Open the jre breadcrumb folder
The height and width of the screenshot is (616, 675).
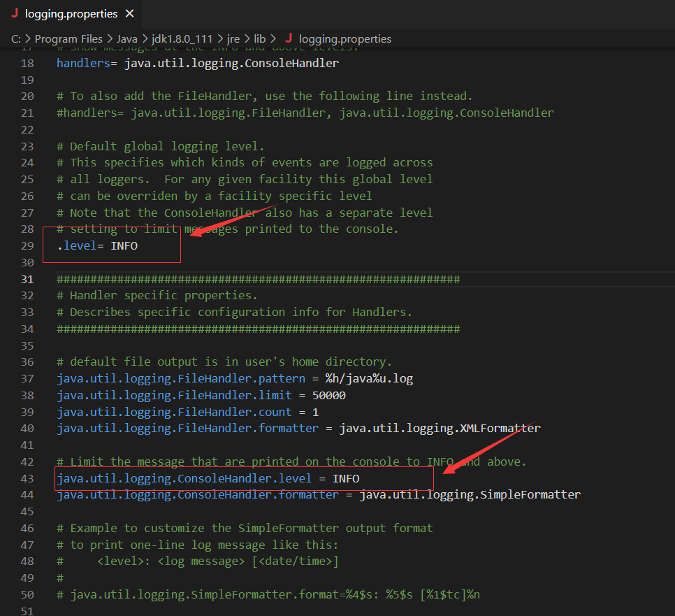tap(233, 39)
